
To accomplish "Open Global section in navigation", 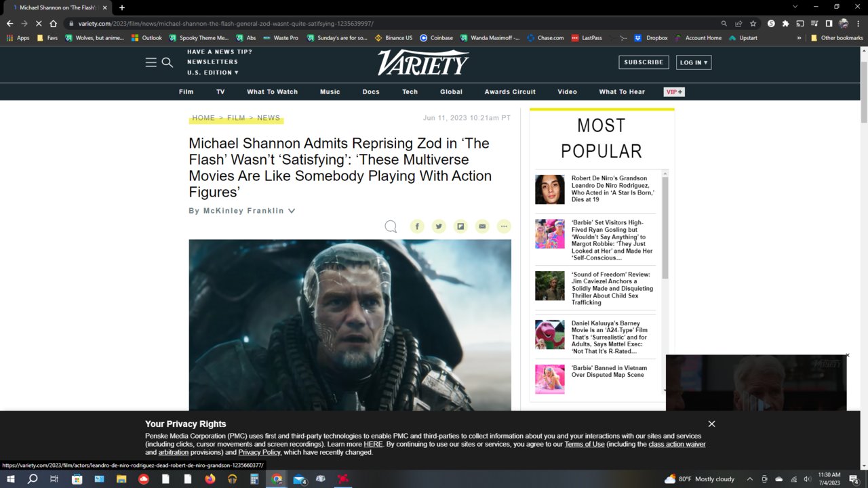I will point(451,91).
